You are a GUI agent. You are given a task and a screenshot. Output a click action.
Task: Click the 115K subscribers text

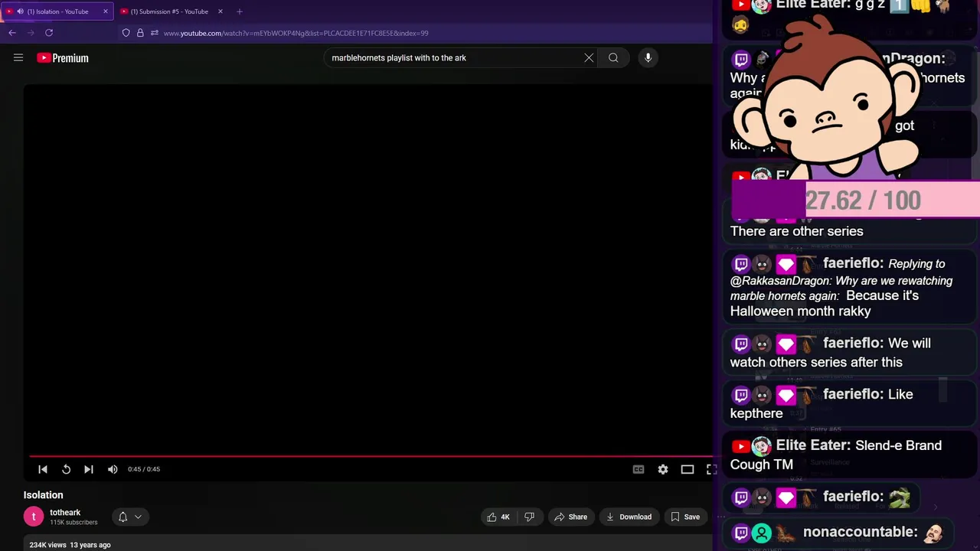[x=73, y=523]
